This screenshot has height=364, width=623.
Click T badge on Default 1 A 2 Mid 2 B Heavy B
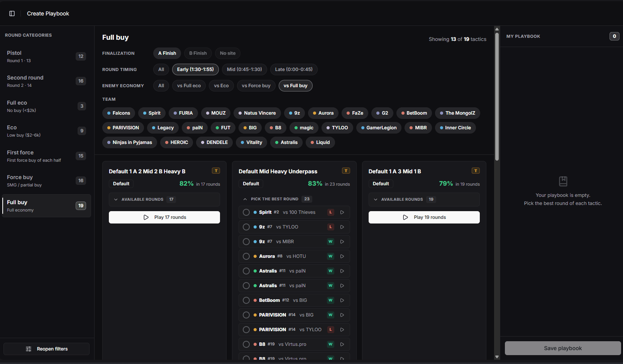[216, 171]
